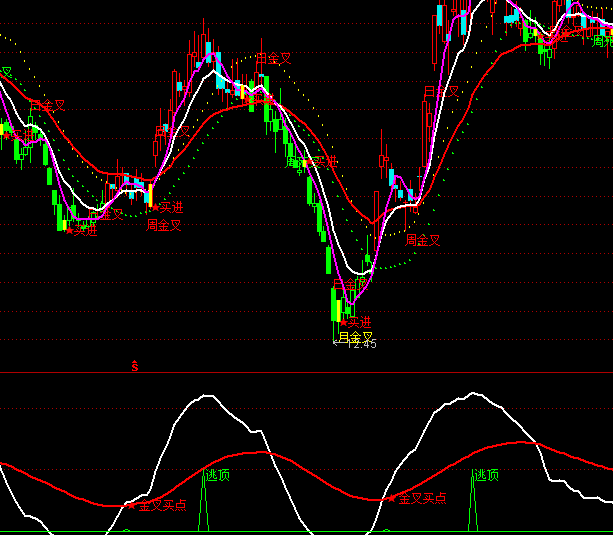Click the red 买进 marker above the left 周金叉

169,208
